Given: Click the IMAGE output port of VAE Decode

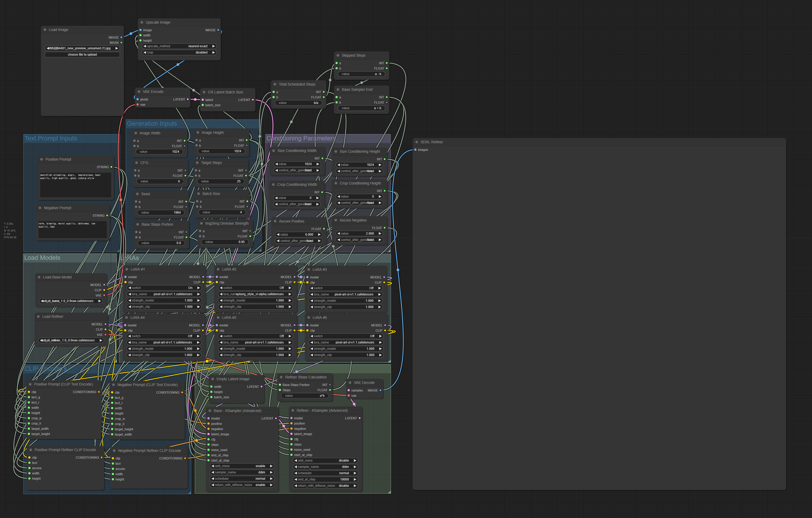Looking at the screenshot, I should [x=380, y=390].
